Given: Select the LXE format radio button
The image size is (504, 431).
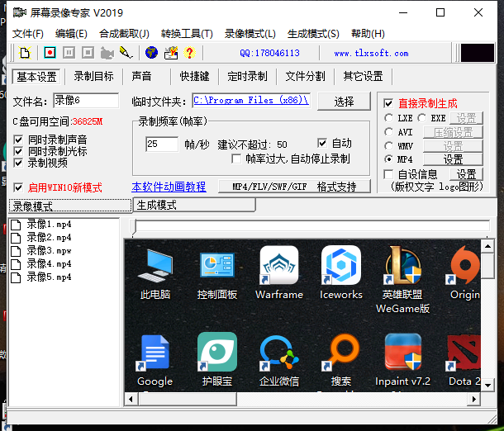Looking at the screenshot, I should point(388,118).
